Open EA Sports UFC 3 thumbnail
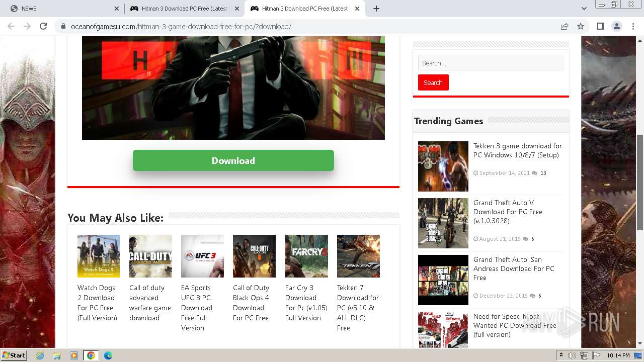Viewport: 644px width, 362px height. click(202, 256)
